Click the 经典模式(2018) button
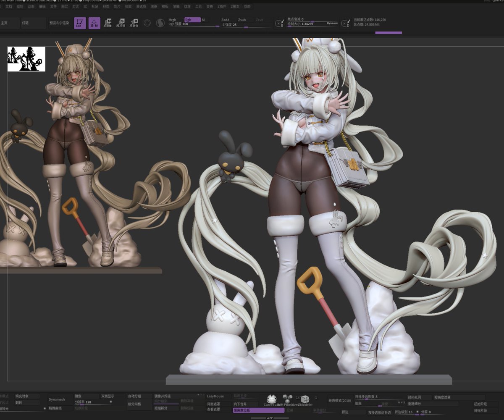This screenshot has width=504, height=420. coord(339,400)
